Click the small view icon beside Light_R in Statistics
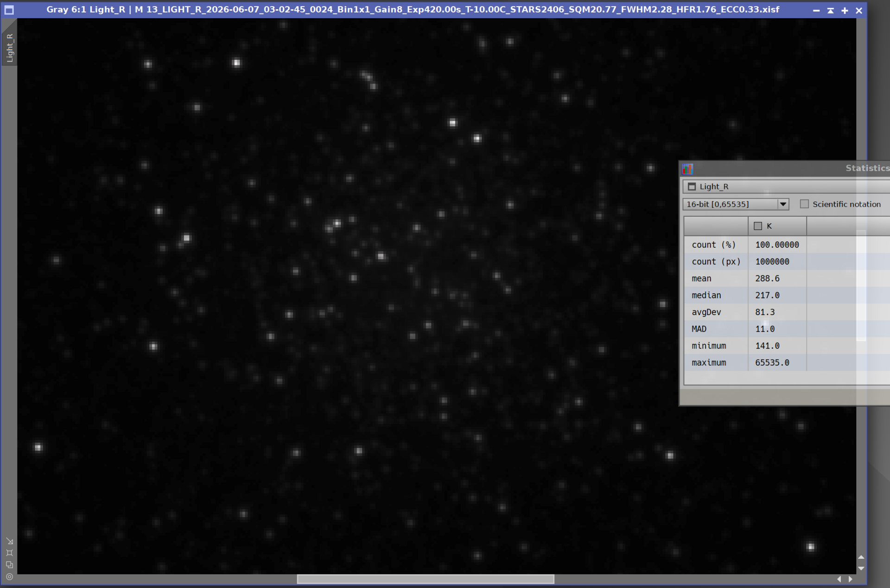890x588 pixels. (692, 187)
